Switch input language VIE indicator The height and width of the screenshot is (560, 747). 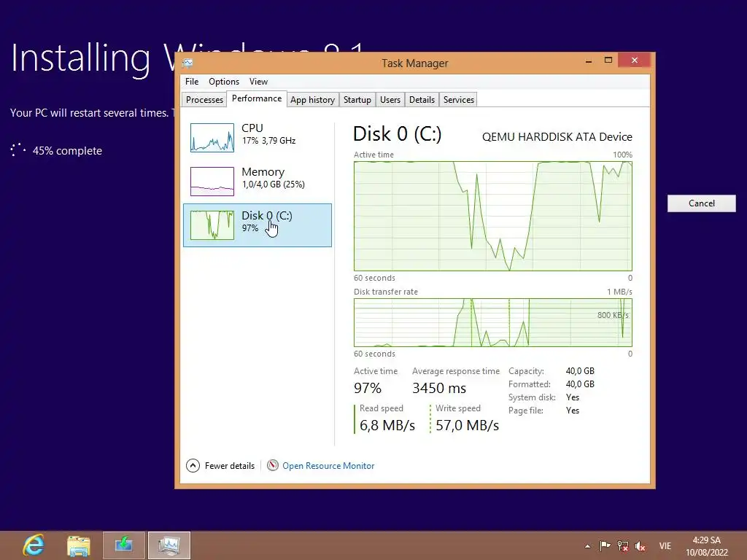[x=665, y=545]
